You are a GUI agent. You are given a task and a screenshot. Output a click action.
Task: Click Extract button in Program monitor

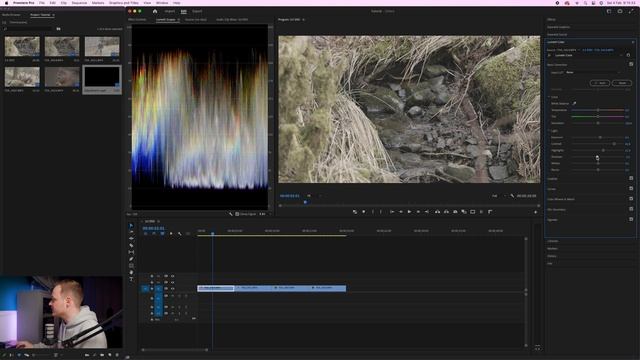click(x=446, y=212)
